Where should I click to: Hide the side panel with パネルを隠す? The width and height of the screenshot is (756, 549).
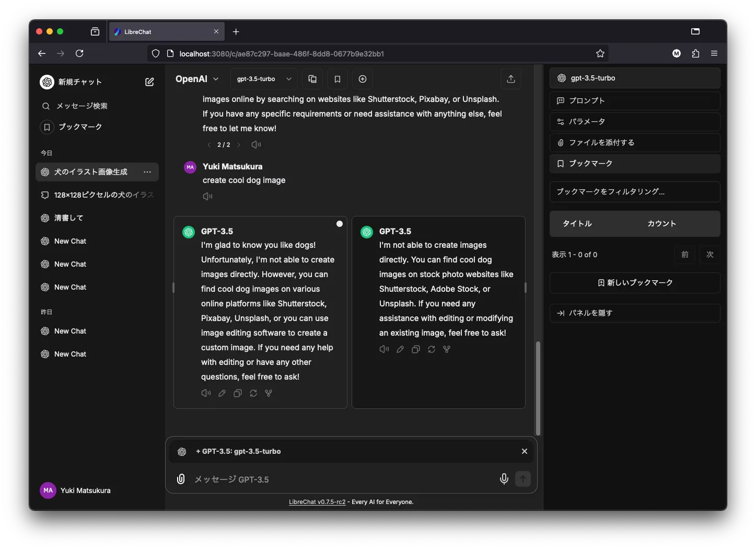click(x=635, y=313)
